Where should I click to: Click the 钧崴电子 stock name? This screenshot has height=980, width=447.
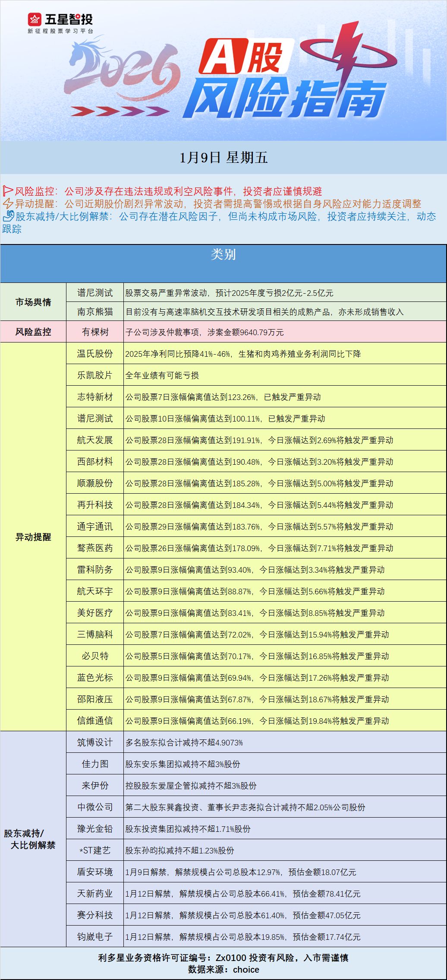(95, 936)
